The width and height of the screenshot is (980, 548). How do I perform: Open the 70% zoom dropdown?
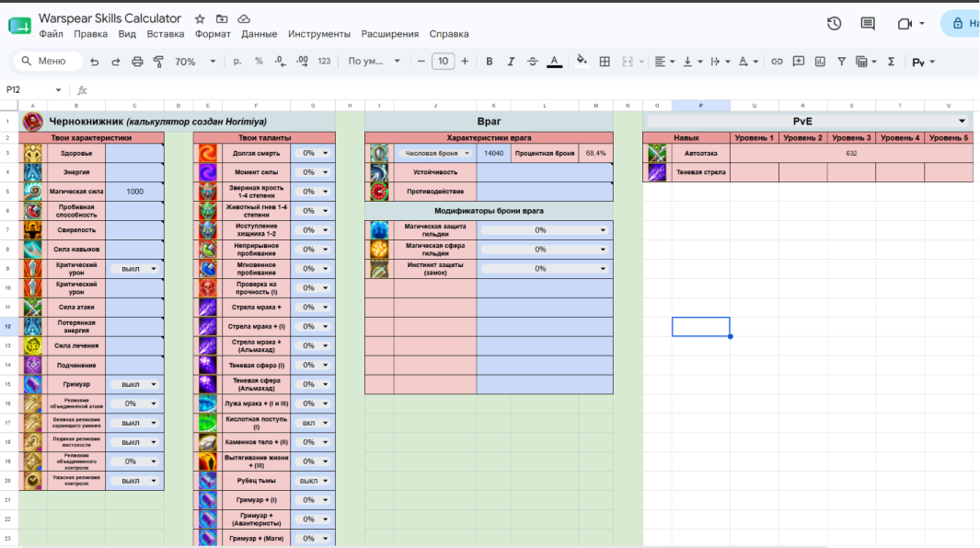(x=194, y=62)
